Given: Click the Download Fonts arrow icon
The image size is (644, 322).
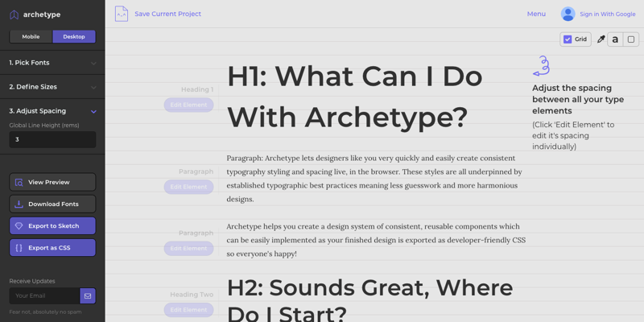Looking at the screenshot, I should (19, 204).
